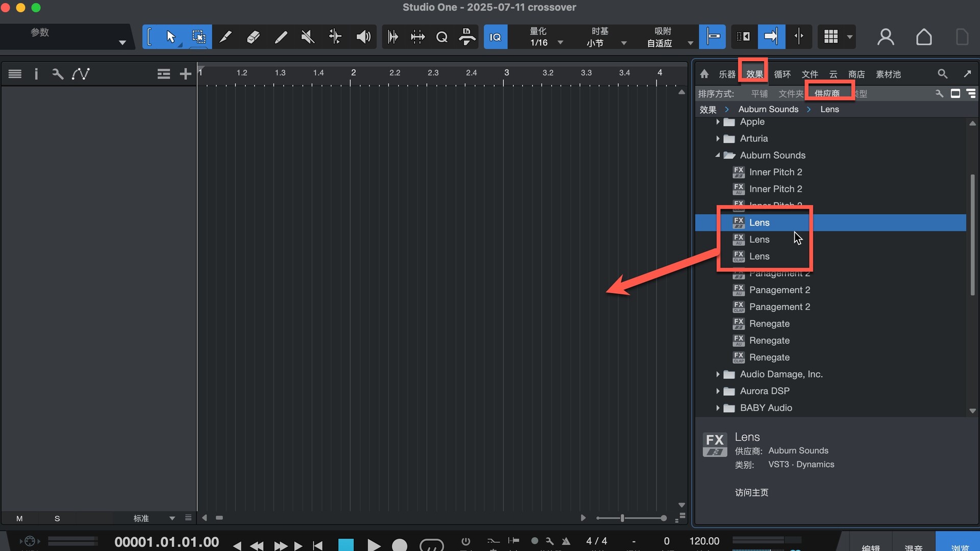980x551 pixels.
Task: Click the horizontal zoom slider below arrangement
Action: [x=631, y=518]
